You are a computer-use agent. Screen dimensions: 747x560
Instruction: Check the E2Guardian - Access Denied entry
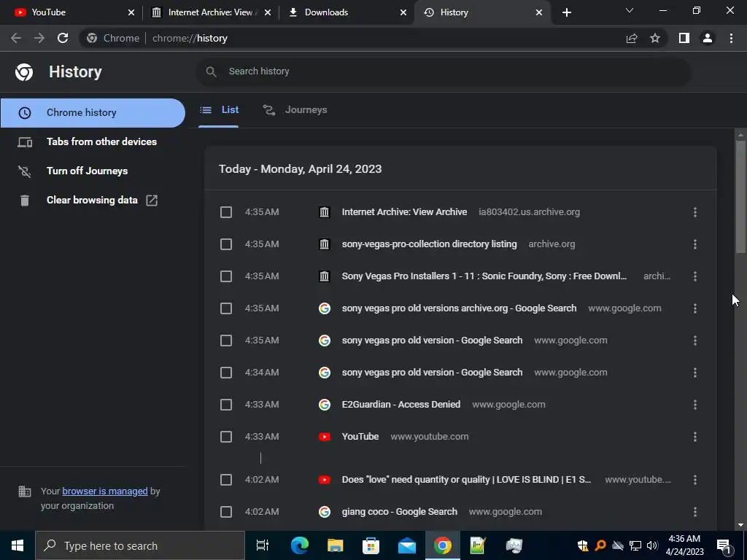pyautogui.click(x=226, y=405)
